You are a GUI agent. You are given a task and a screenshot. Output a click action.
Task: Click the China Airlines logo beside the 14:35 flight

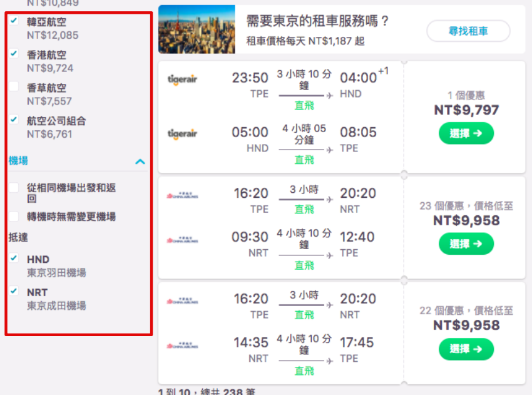(182, 346)
